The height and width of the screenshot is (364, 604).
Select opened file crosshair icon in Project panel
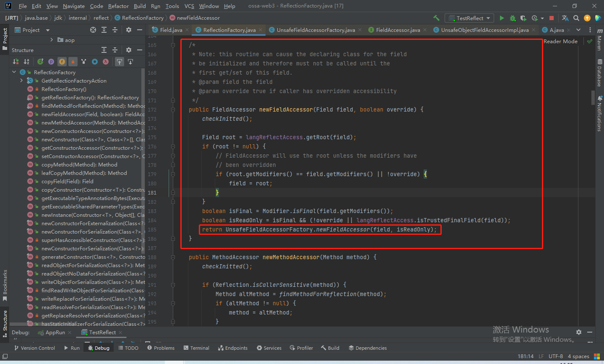click(x=93, y=30)
